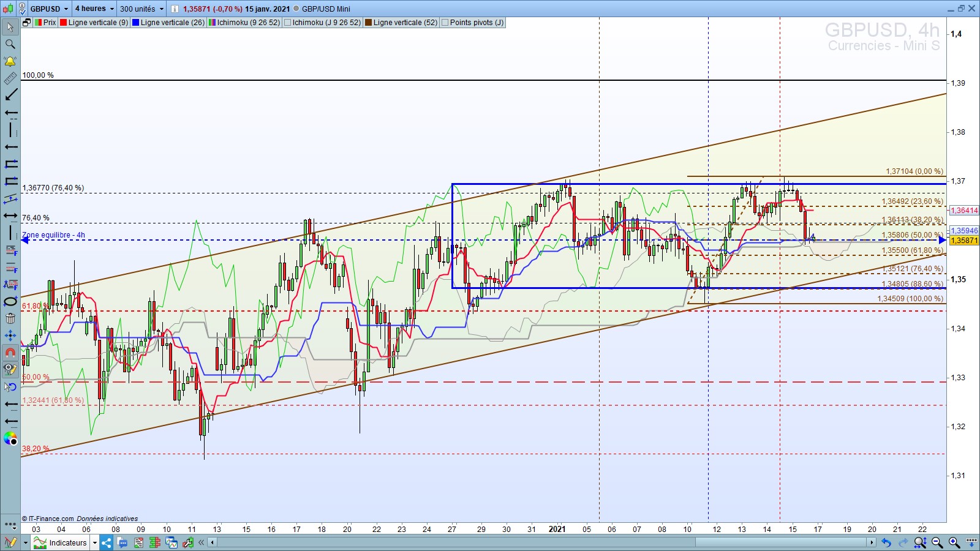The height and width of the screenshot is (551, 980).
Task: Click the yellow 1,35871 current price label
Action: [964, 241]
